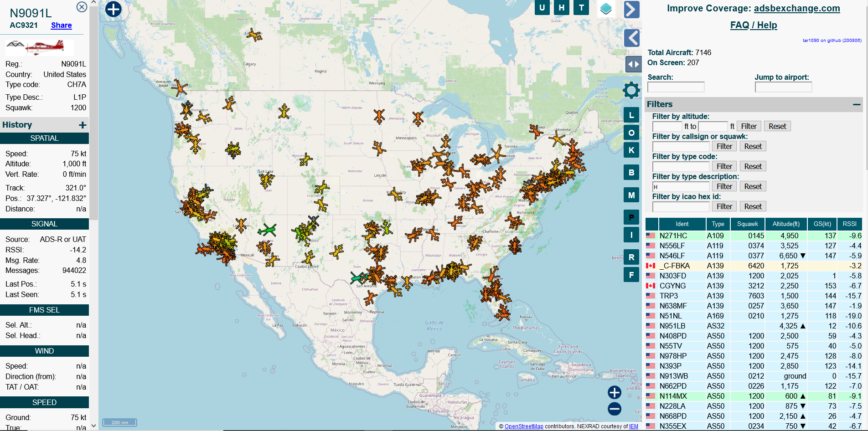Click the right arrow sidebar button
The image size is (868, 431).
[x=631, y=9]
